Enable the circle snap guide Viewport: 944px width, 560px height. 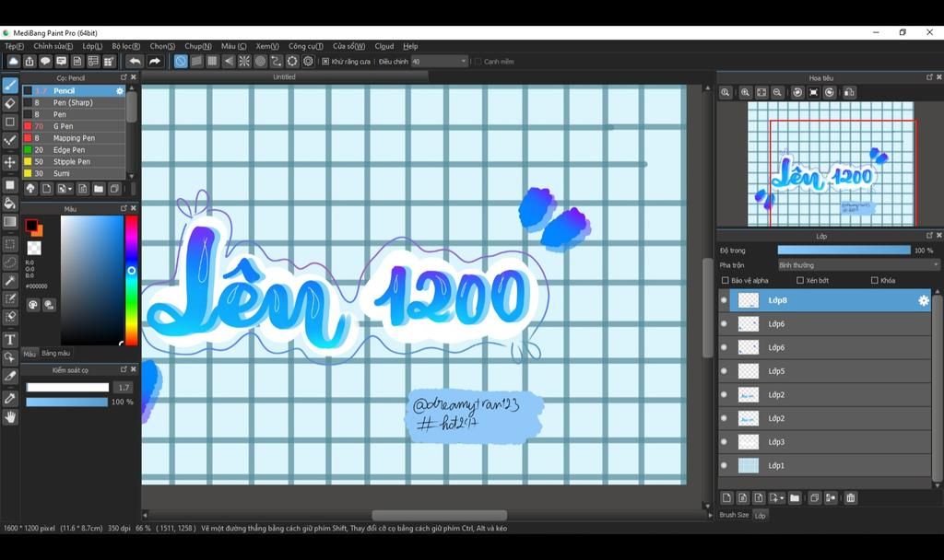(260, 62)
